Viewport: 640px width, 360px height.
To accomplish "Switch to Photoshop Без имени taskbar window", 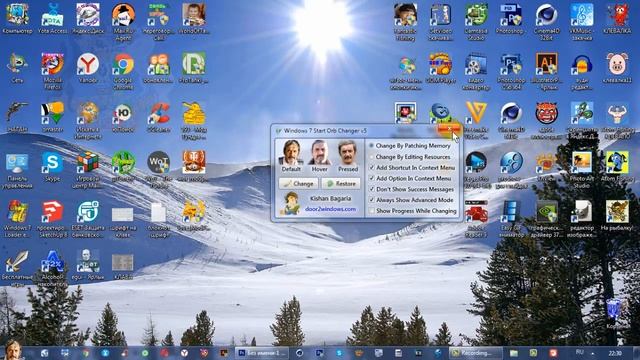I will coord(262,353).
